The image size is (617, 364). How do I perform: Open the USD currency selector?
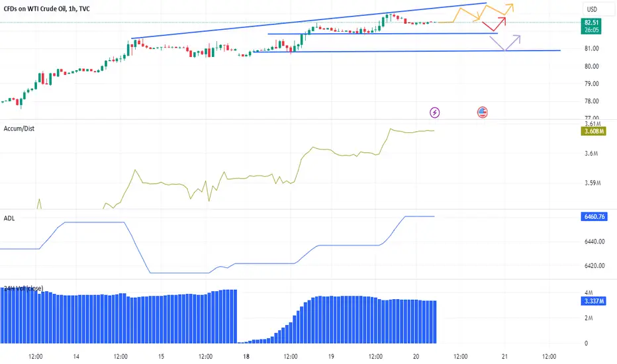592,9
